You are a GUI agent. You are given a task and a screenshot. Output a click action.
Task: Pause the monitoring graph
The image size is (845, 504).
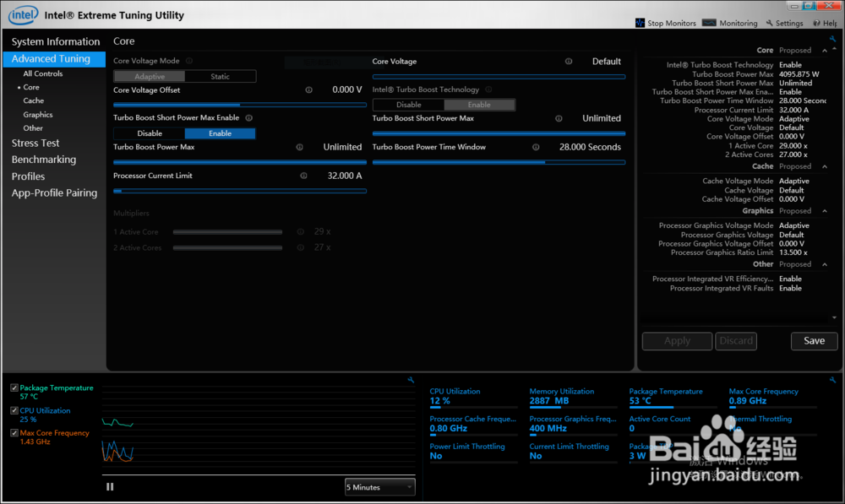point(110,487)
